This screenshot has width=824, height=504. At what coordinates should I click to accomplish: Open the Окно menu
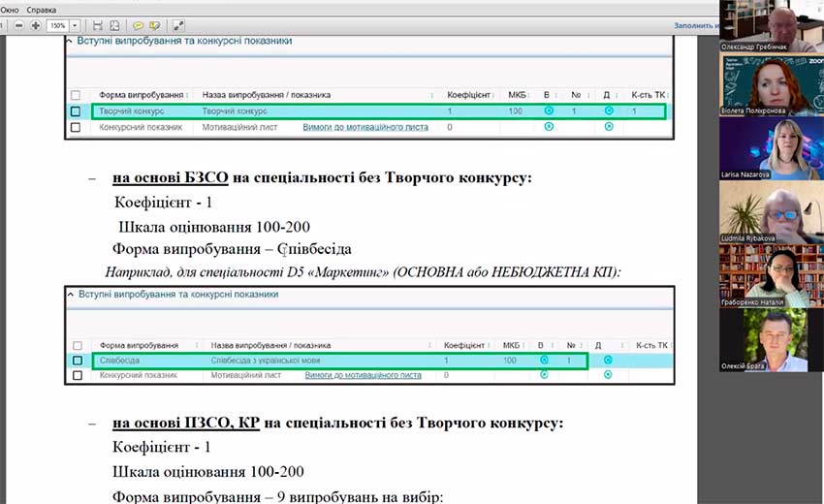[x=10, y=8]
